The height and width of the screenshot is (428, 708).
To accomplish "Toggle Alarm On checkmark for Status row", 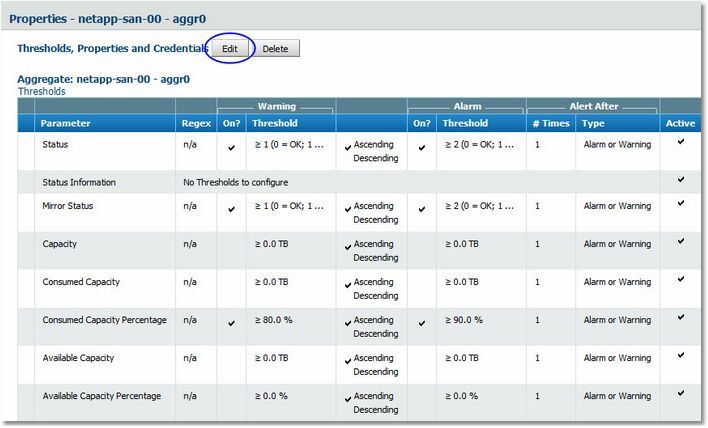I will [x=422, y=148].
